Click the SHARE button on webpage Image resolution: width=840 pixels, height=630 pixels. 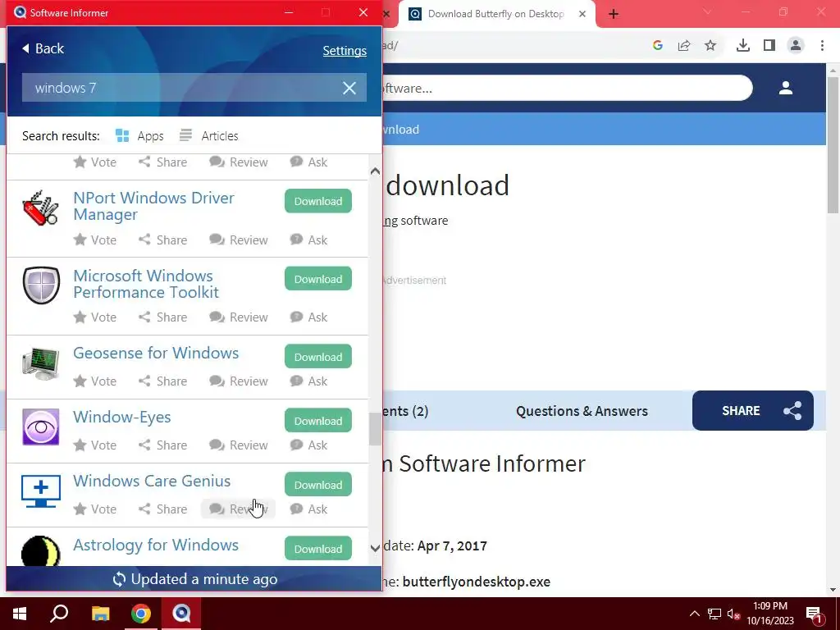point(753,410)
